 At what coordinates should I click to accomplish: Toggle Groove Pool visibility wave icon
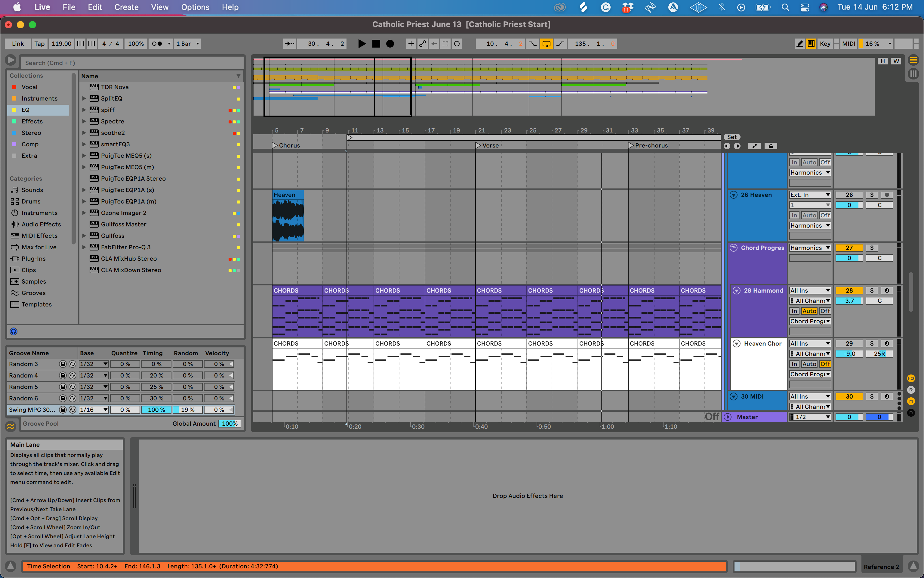[11, 426]
